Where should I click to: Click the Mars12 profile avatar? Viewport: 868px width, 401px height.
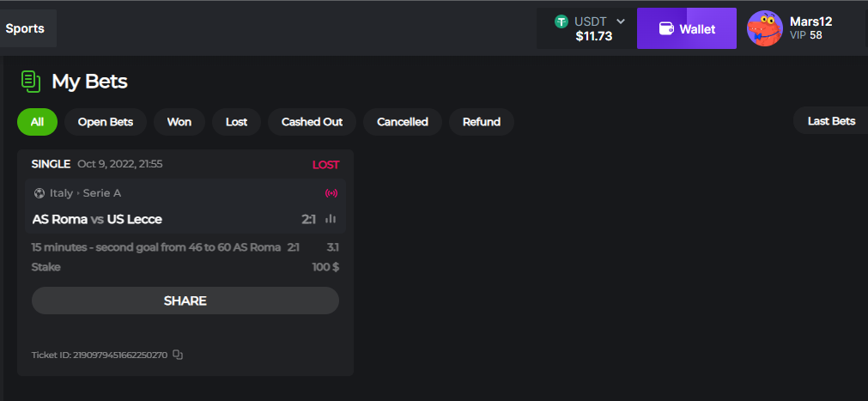764,28
